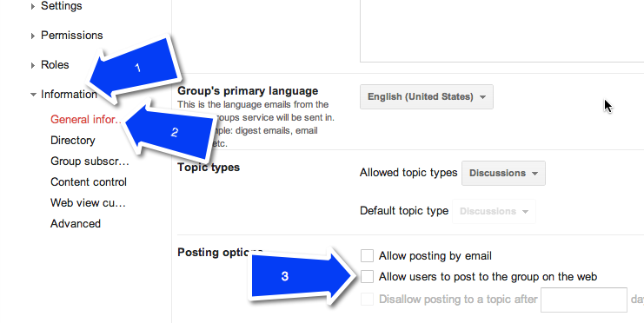Image resolution: width=644 pixels, height=323 pixels.
Task: Select the Settings menu label
Action: pos(62,6)
